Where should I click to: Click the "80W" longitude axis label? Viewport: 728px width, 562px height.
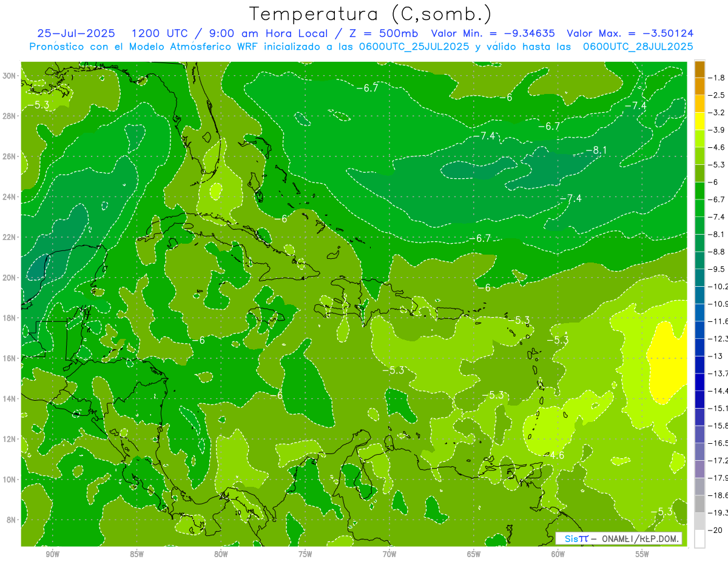coord(221,554)
